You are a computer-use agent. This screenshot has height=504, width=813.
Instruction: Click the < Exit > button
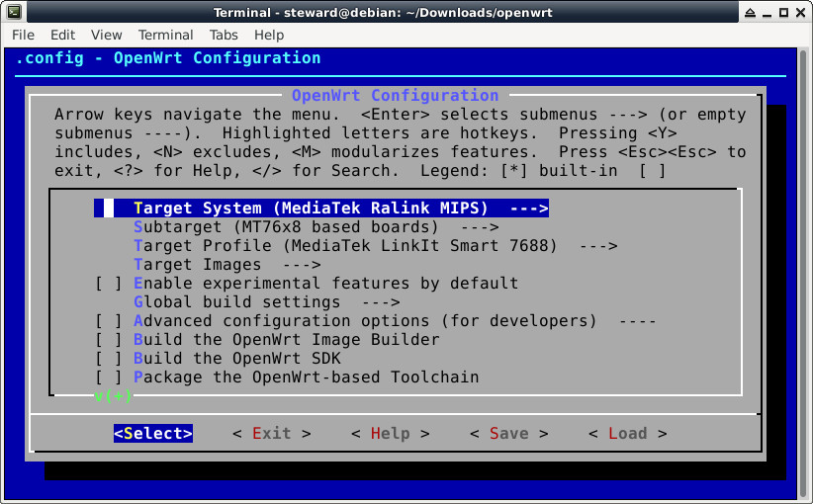pyautogui.click(x=272, y=434)
